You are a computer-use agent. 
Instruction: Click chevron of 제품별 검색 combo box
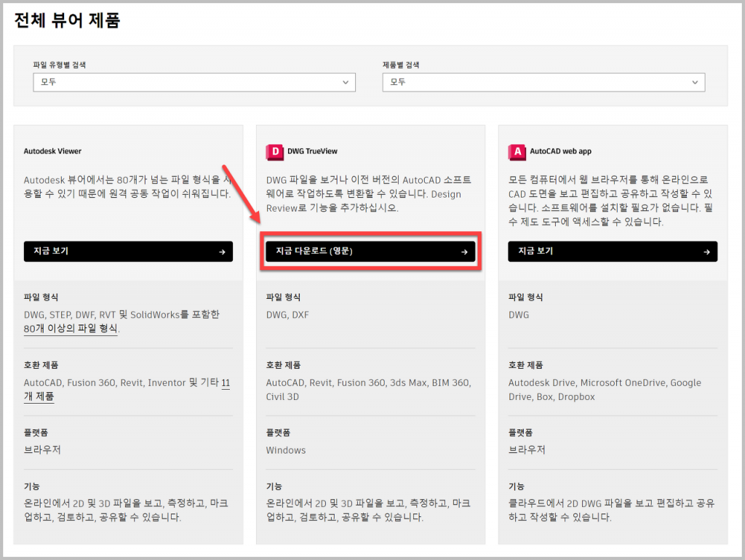click(695, 82)
